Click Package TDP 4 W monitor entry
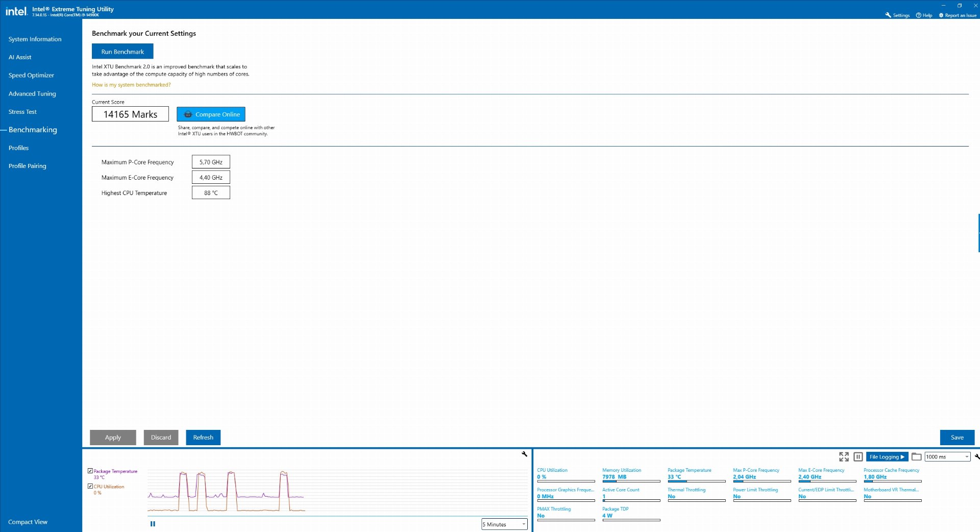 tap(631, 513)
